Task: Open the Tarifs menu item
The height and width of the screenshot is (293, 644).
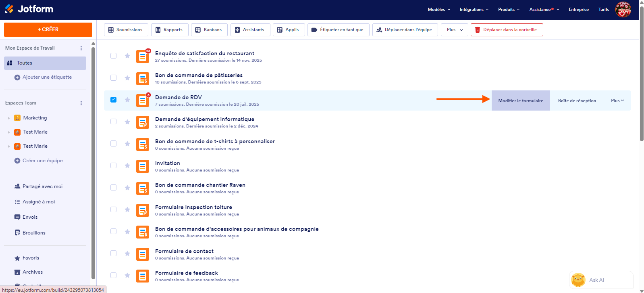Action: pos(604,9)
